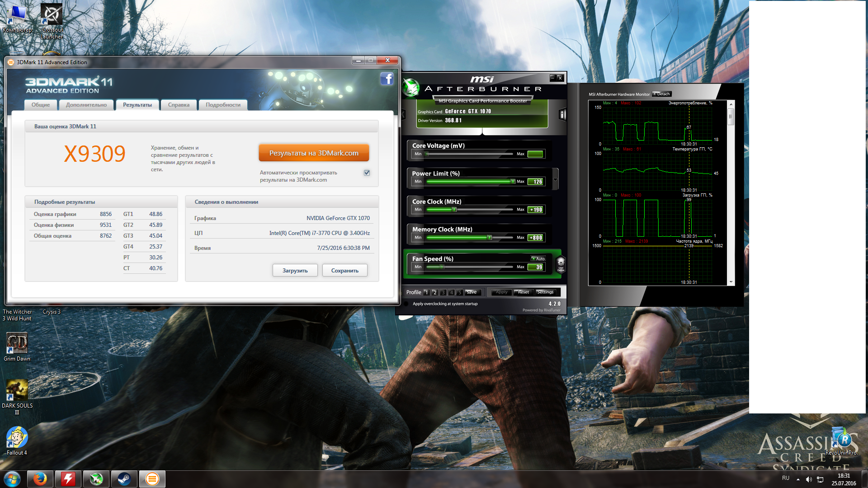Open the Grim Dawn desktop shortcut
The width and height of the screenshot is (868, 488).
17,344
